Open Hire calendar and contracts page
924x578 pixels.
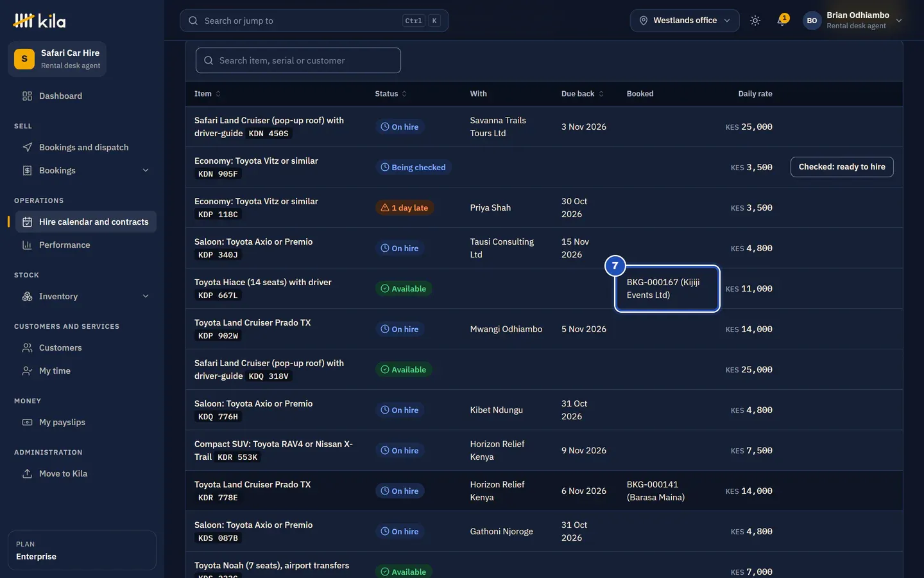86,222
